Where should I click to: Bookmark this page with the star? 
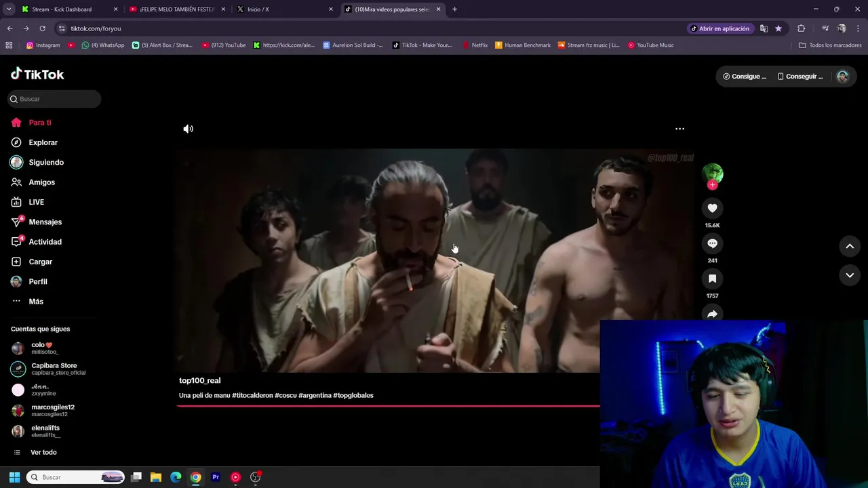[x=778, y=28]
